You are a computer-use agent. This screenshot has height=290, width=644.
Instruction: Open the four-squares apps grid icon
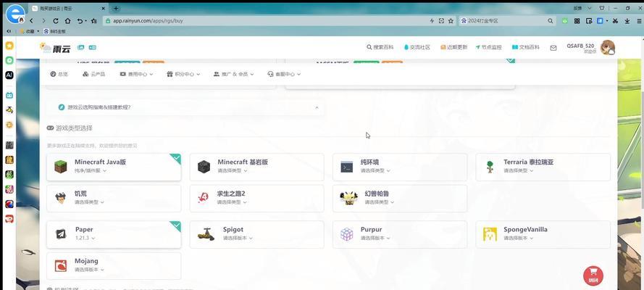click(x=577, y=20)
